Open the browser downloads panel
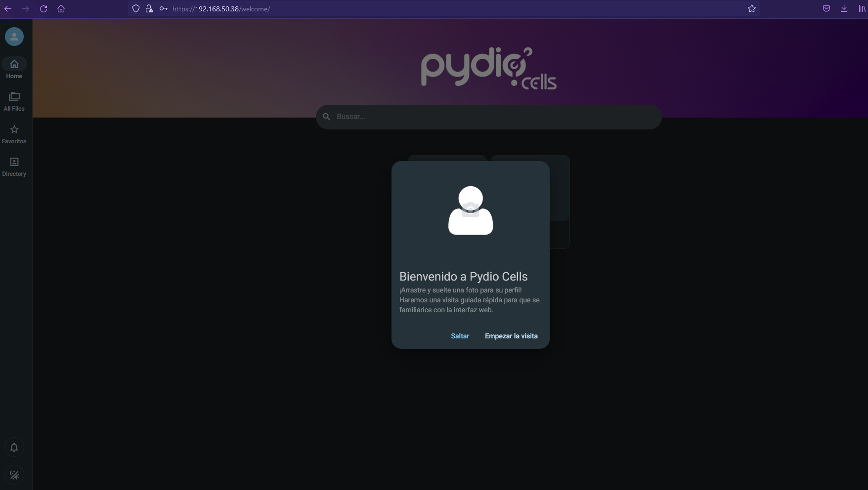The width and height of the screenshot is (868, 490). coord(844,9)
